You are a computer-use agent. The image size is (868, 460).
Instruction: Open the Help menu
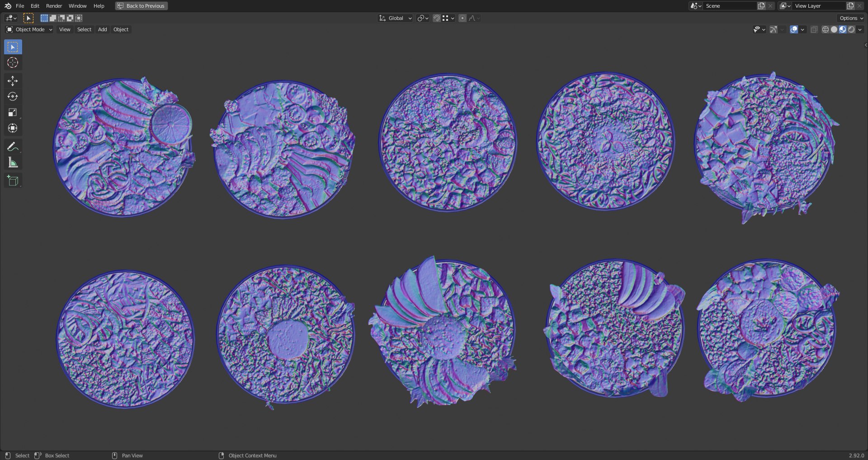click(x=99, y=6)
